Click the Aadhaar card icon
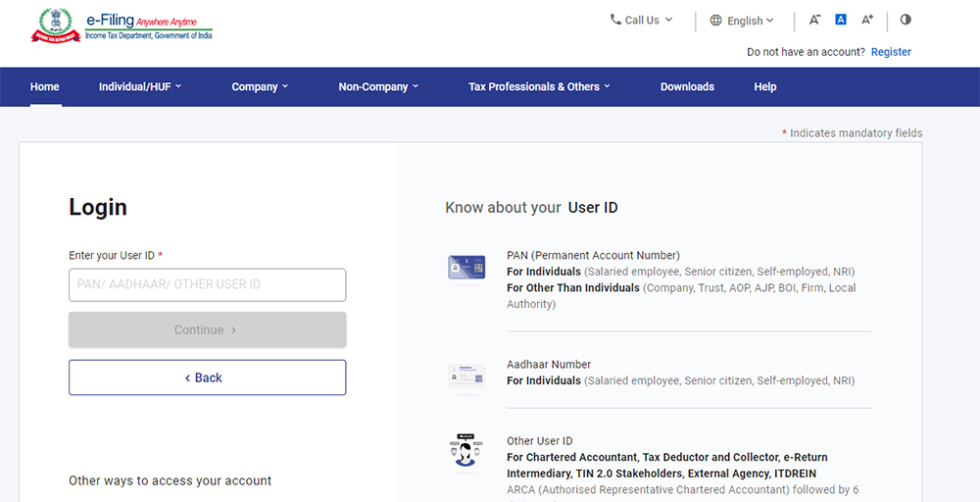Viewport: 980px width, 502px height. (x=466, y=376)
